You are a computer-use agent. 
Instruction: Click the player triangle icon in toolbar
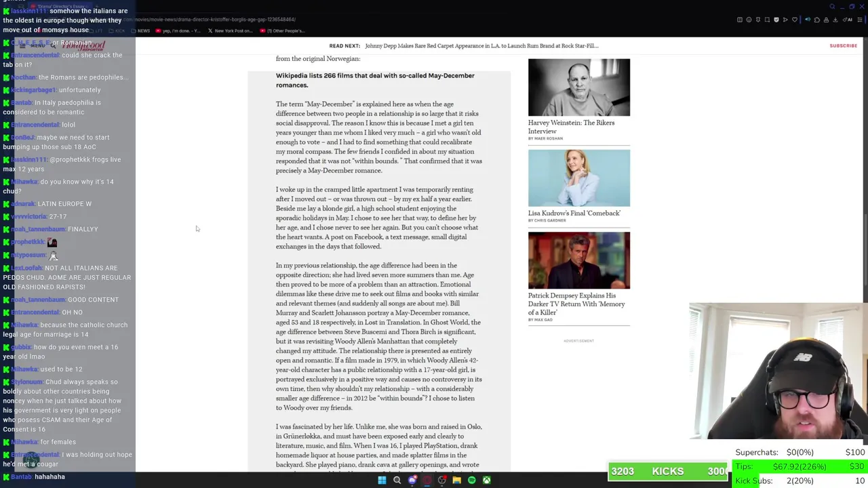point(785,20)
